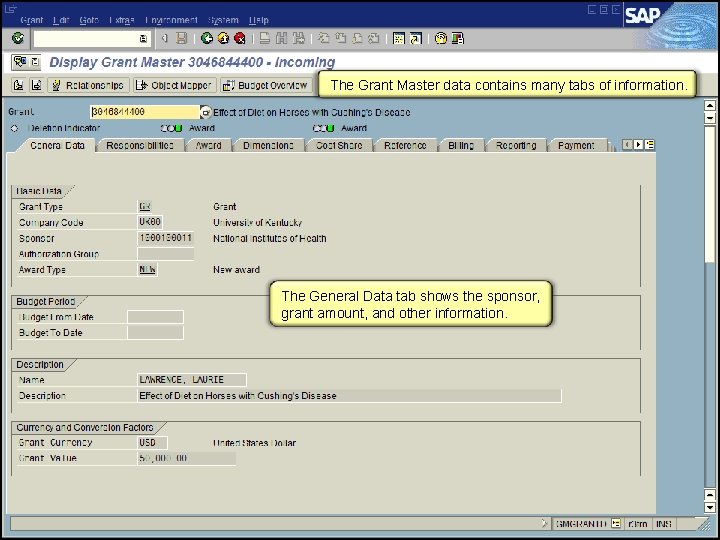Click the Sponsor number field
The height and width of the screenshot is (540, 720).
[165, 238]
